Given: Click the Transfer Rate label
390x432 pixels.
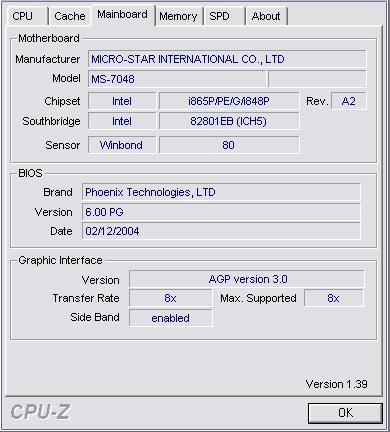Looking at the screenshot, I should pos(86,298).
